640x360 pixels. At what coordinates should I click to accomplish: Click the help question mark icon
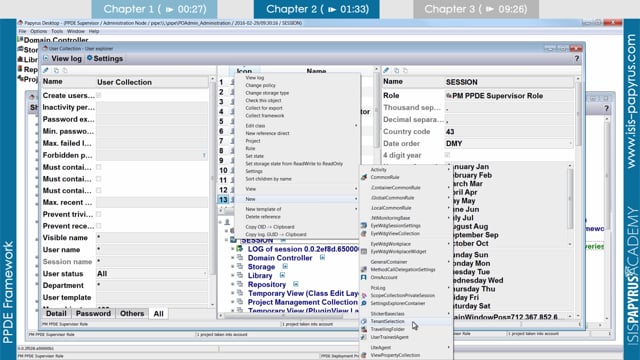(577, 59)
